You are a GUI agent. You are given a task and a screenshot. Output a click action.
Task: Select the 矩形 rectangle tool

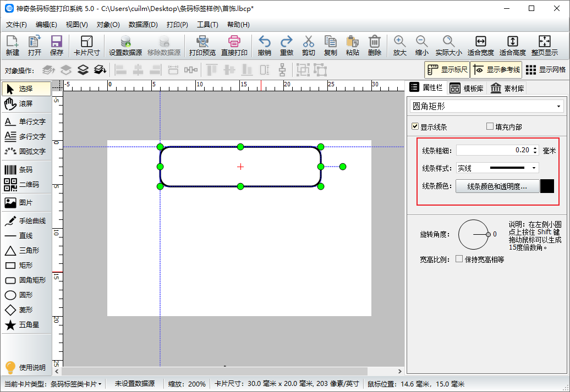click(26, 265)
